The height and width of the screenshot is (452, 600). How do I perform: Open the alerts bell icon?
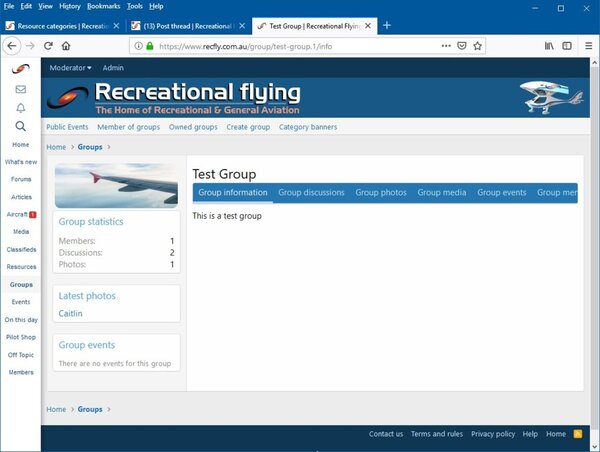tap(20, 108)
